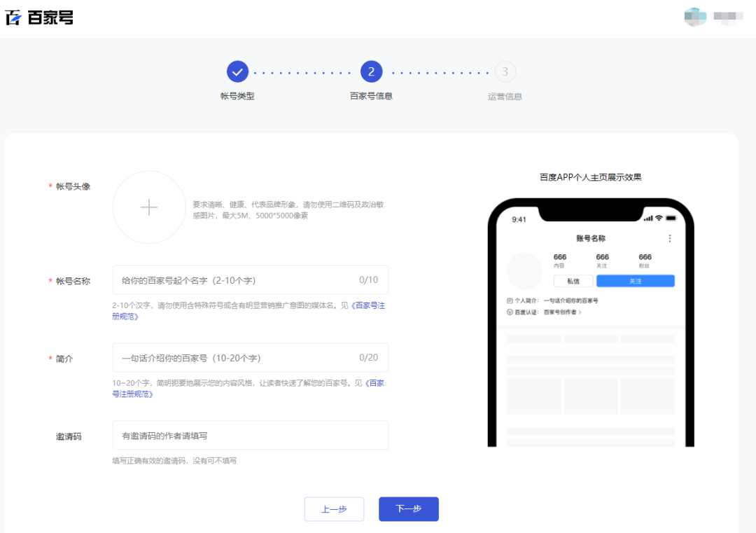756x533 pixels.
Task: Click the plus icon to upload account avatar
Action: [148, 207]
